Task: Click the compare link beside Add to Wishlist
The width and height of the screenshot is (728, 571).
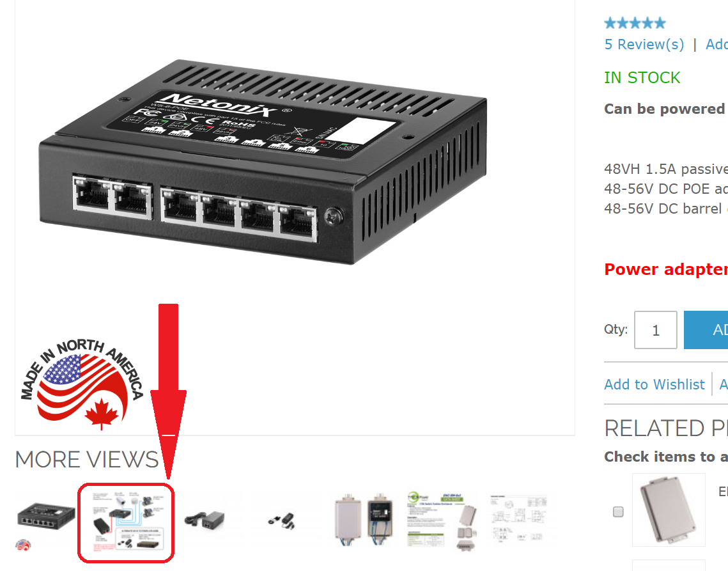Action: [724, 384]
